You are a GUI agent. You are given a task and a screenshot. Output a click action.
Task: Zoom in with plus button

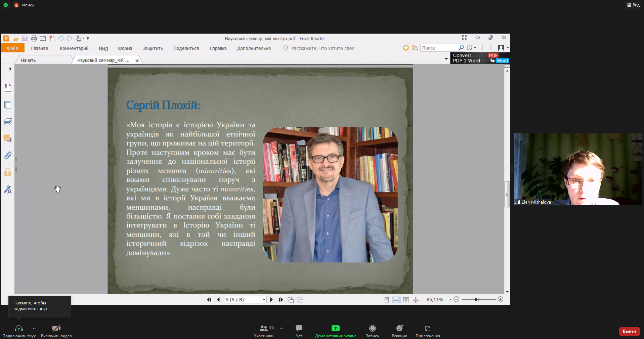pyautogui.click(x=501, y=299)
